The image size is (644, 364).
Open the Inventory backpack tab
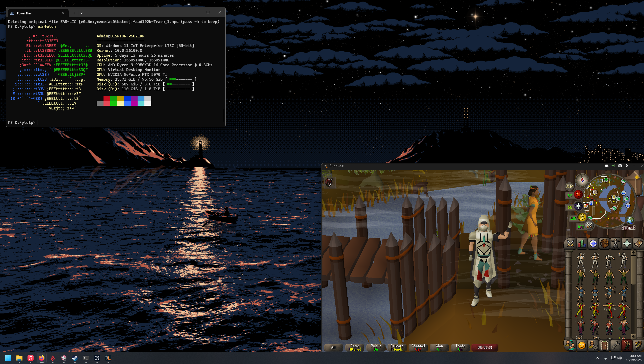[604, 244]
